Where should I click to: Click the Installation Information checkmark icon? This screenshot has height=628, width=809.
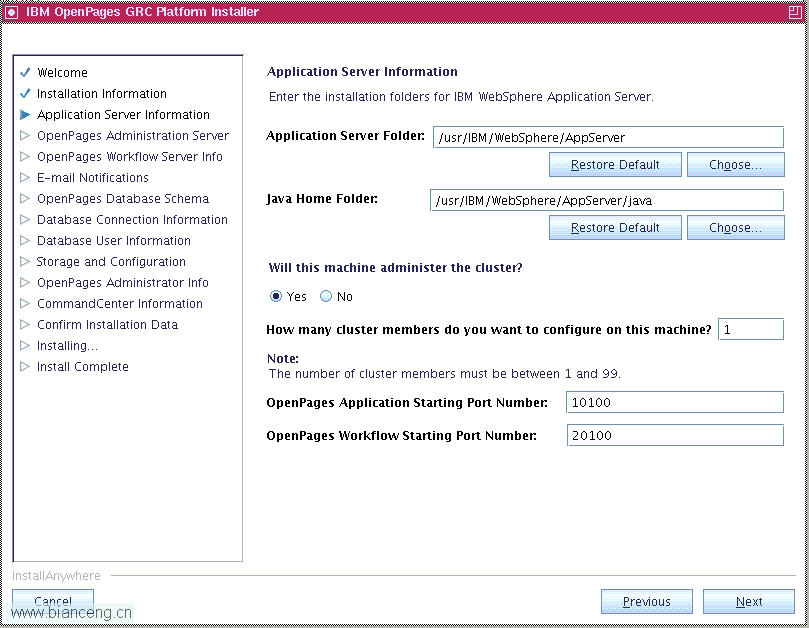pyautogui.click(x=25, y=93)
